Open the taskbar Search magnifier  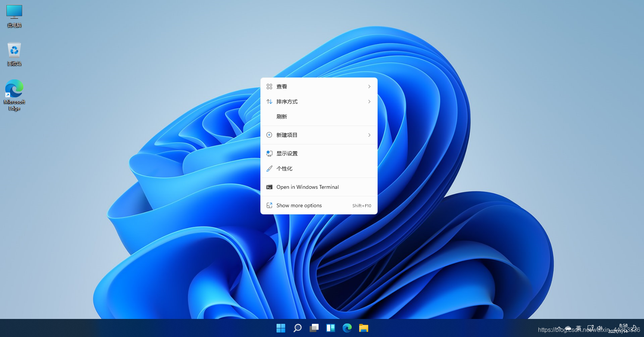tap(297, 328)
